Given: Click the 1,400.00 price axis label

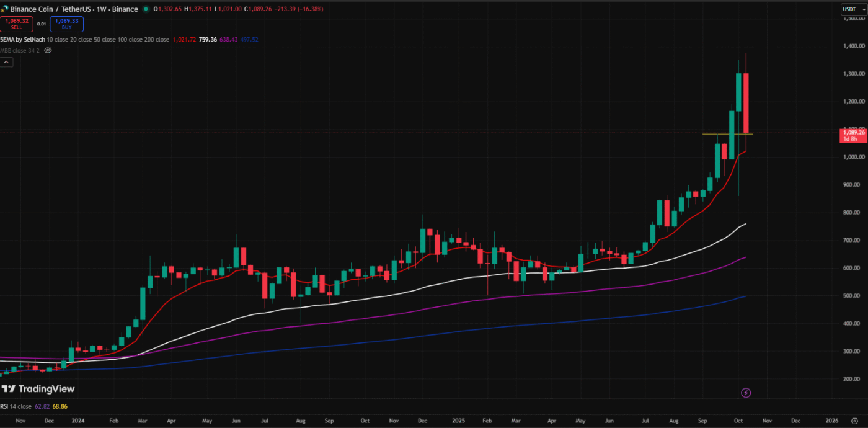Looking at the screenshot, I should point(853,46).
